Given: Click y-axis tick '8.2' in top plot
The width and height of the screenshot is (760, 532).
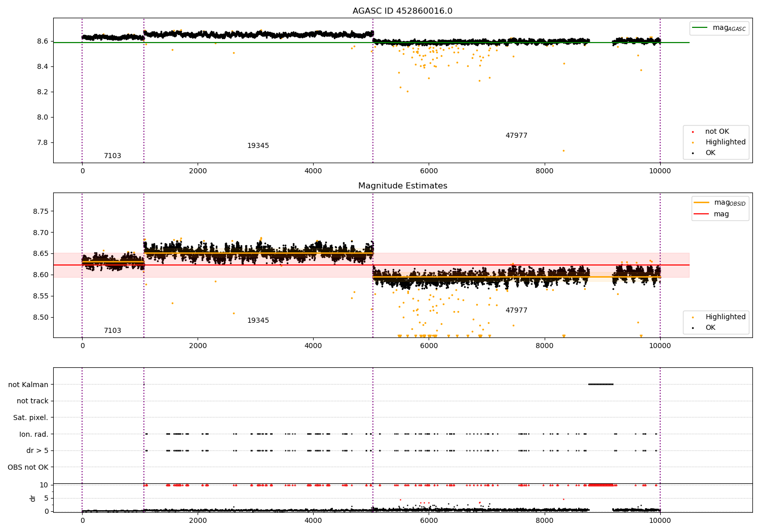Looking at the screenshot, I should [x=43, y=92].
